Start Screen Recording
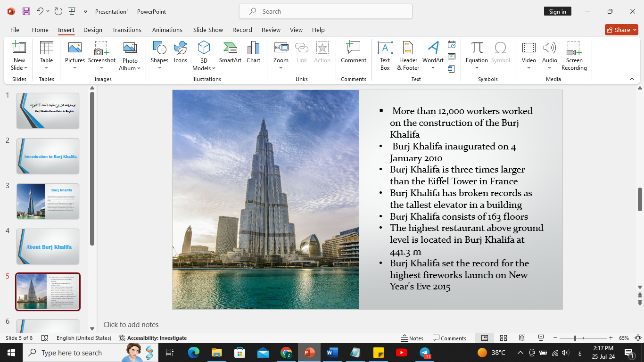Viewport: 644px width, 362px height. (x=574, y=56)
